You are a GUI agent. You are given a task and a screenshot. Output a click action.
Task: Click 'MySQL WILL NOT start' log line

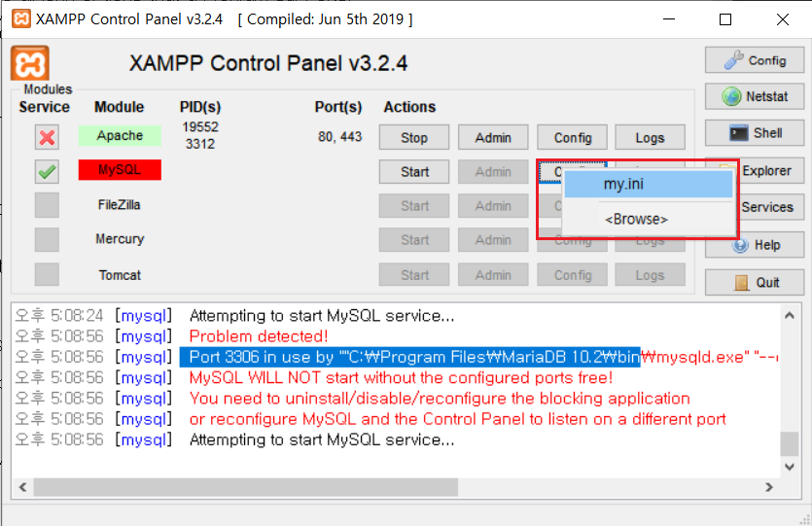pos(401,378)
